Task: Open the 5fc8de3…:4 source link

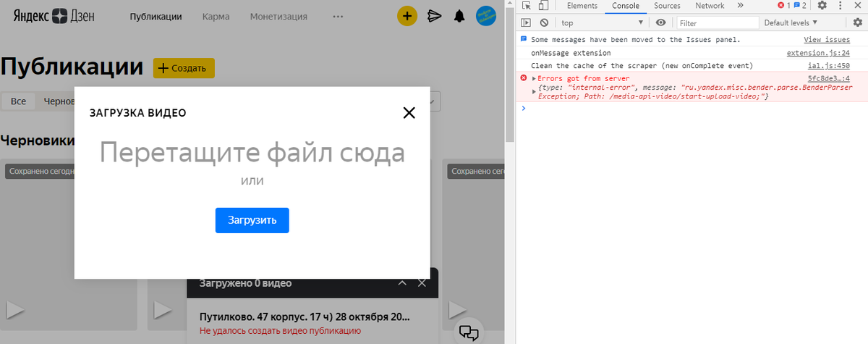Action: 828,78
